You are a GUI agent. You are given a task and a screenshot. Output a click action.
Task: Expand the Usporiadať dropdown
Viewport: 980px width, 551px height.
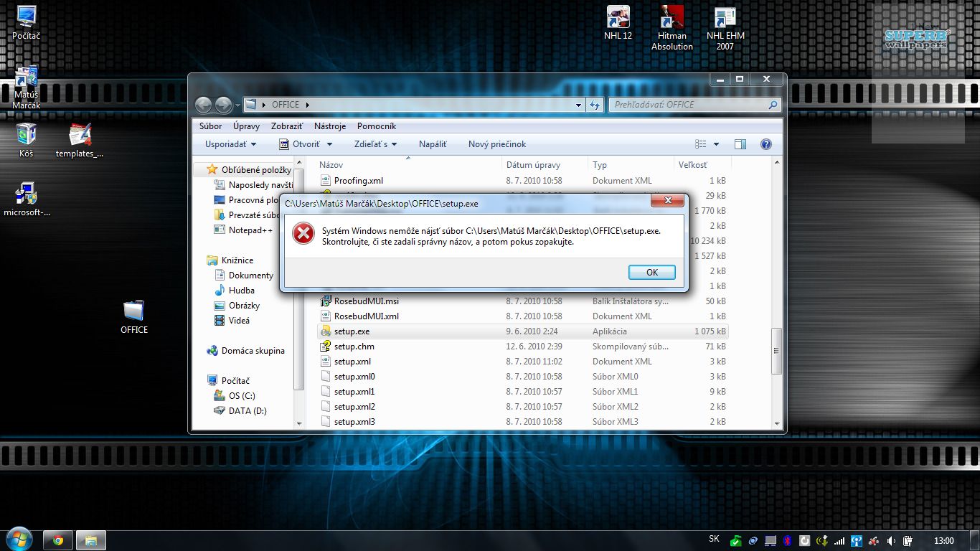click(x=230, y=144)
